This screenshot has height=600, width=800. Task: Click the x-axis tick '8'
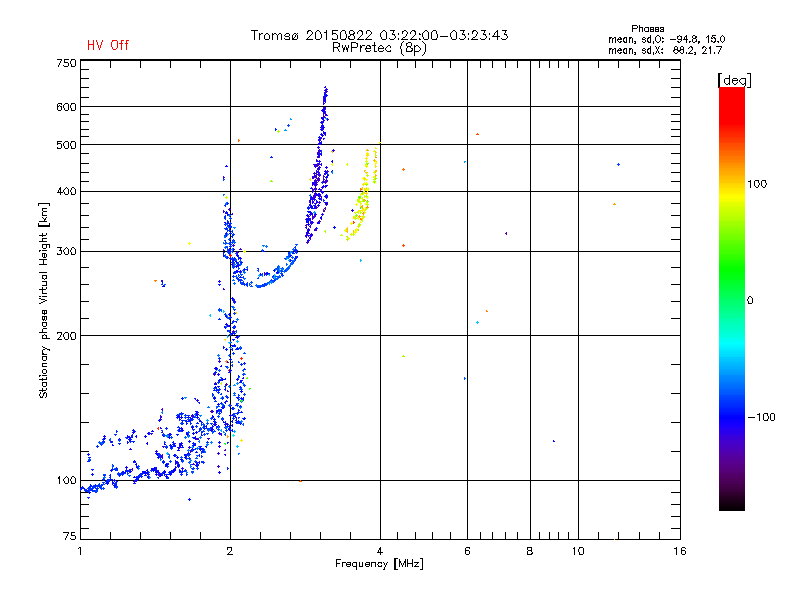click(x=530, y=551)
